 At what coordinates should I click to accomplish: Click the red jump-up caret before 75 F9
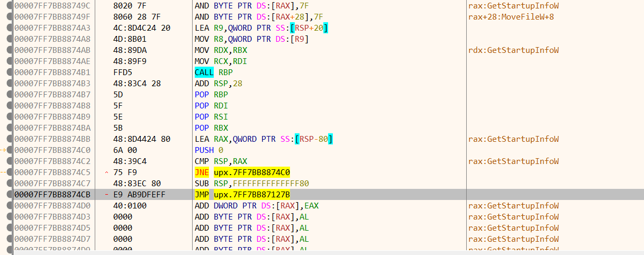[x=107, y=172]
